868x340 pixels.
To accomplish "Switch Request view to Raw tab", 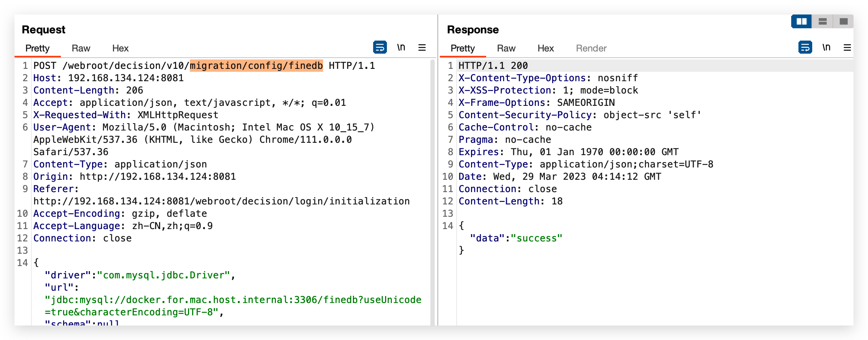I will [81, 48].
